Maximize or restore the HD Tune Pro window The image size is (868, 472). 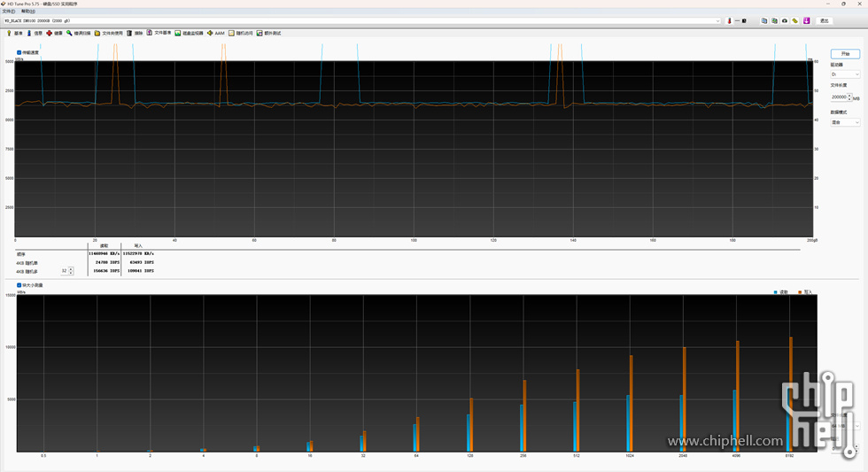tap(843, 4)
